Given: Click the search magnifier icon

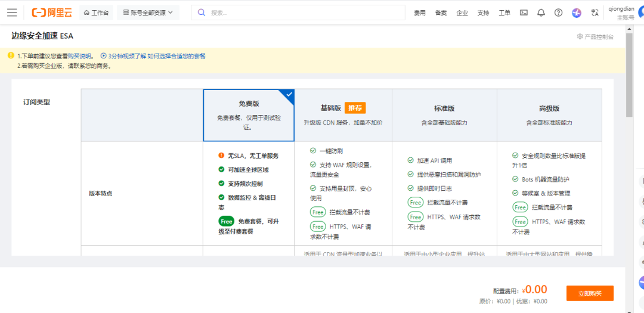Looking at the screenshot, I should click(x=202, y=13).
